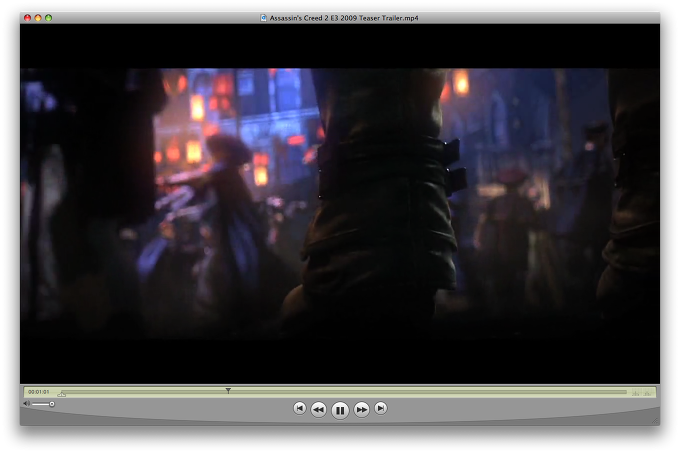This screenshot has height=453, width=680.
Task: Click the 00:01:01 timecode display
Action: [x=39, y=392]
